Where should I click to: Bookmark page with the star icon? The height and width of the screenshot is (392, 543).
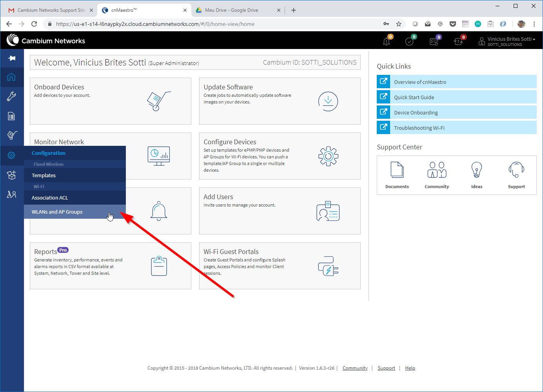(399, 24)
